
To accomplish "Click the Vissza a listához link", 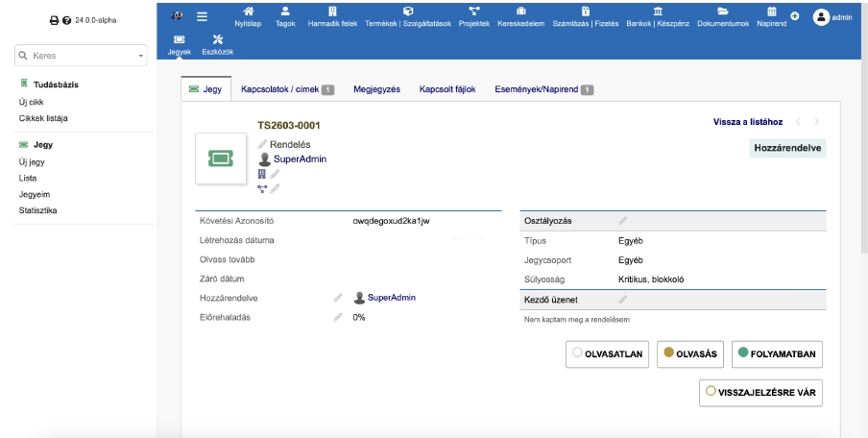I will [747, 122].
